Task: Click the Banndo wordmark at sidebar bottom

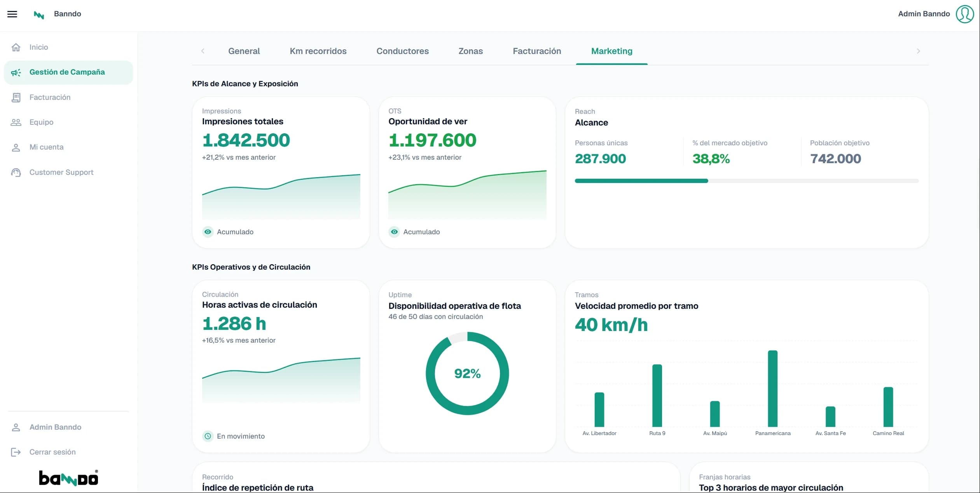Action: click(x=68, y=478)
